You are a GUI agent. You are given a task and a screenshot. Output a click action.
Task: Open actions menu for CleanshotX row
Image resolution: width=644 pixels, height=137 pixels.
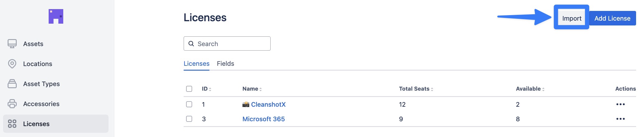tap(620, 104)
